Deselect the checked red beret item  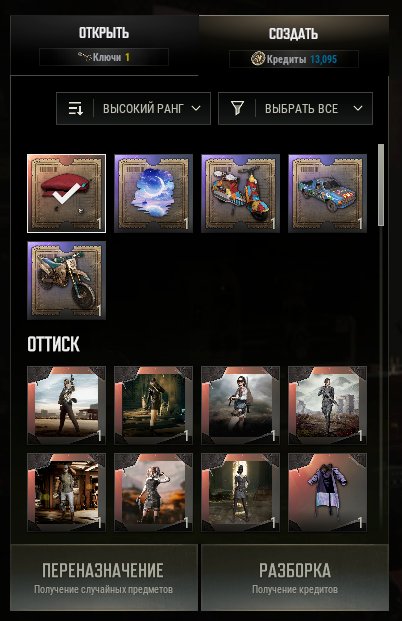tap(67, 193)
